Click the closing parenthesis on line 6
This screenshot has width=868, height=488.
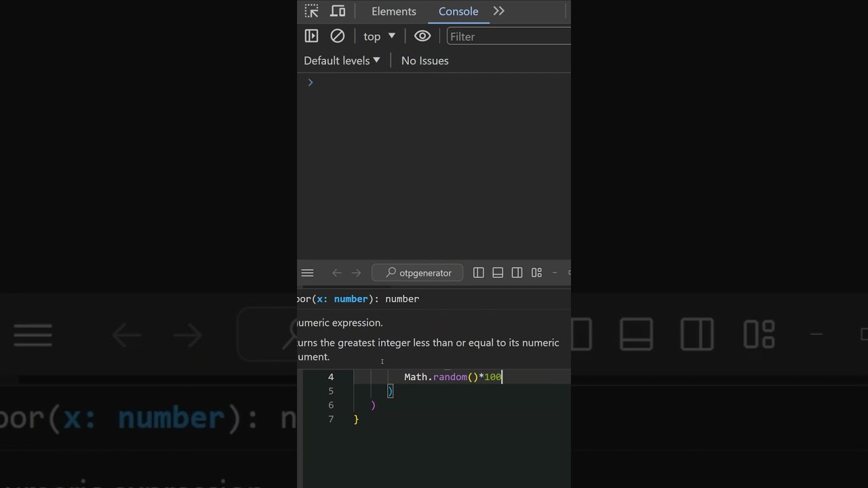tap(373, 405)
